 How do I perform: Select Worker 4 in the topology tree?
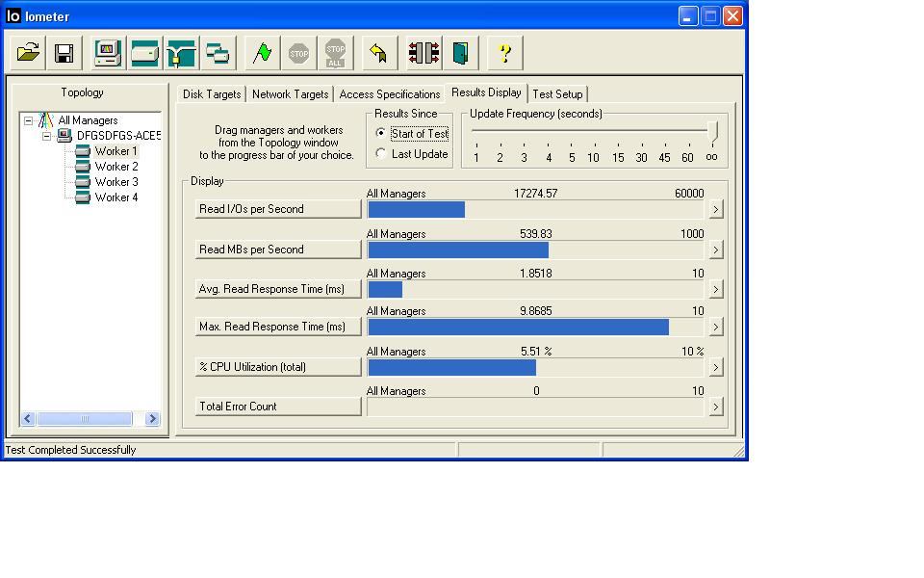tap(116, 197)
